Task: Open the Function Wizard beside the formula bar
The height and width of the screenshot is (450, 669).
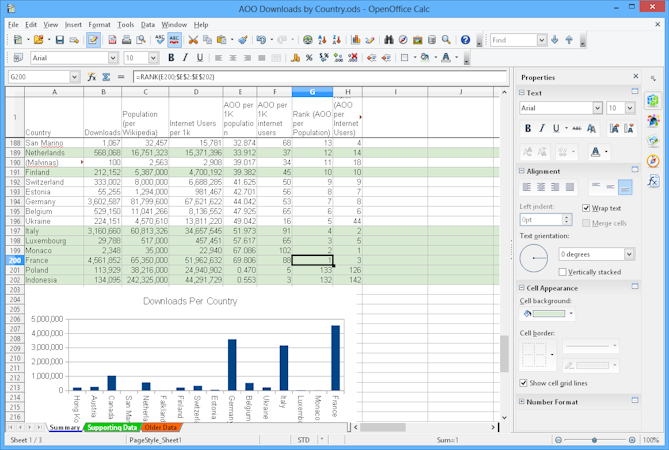Action: click(92, 77)
